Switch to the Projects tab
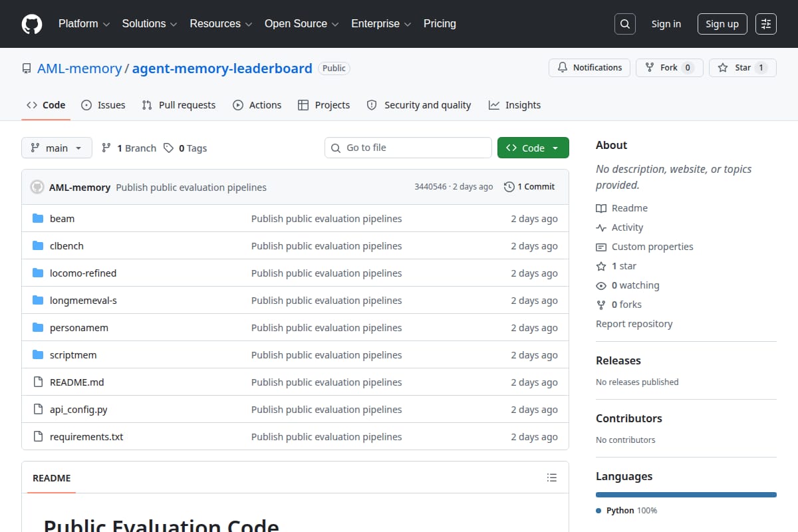 (x=324, y=105)
